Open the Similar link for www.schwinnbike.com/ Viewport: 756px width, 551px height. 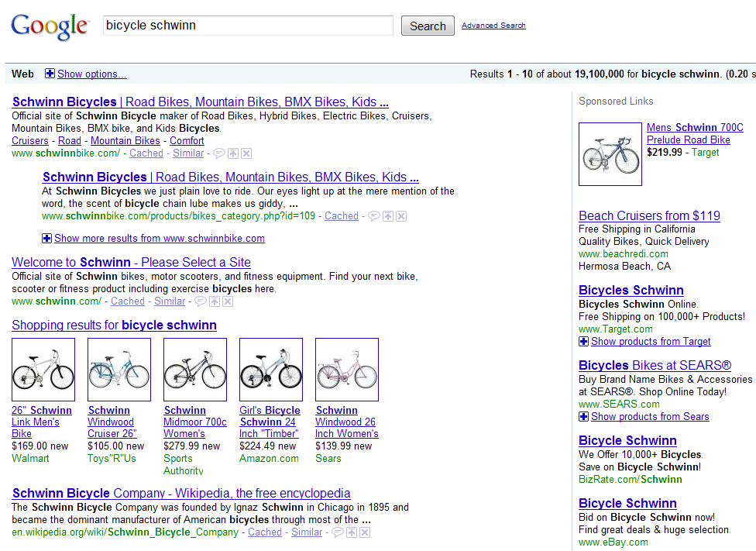[x=188, y=153]
